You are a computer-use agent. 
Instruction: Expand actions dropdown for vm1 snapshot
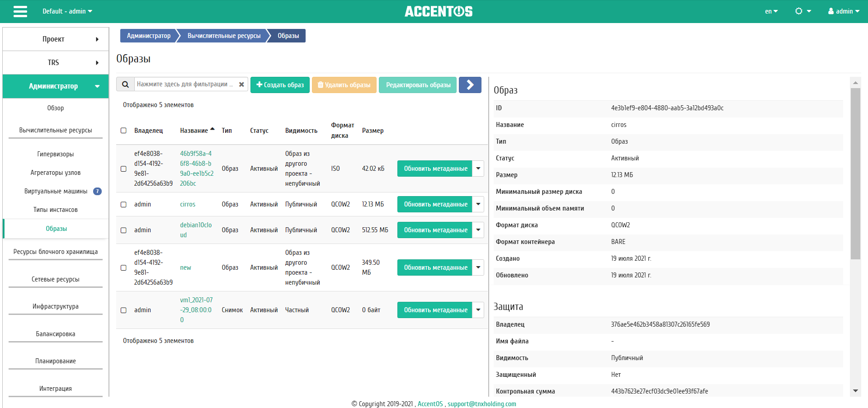pos(478,310)
